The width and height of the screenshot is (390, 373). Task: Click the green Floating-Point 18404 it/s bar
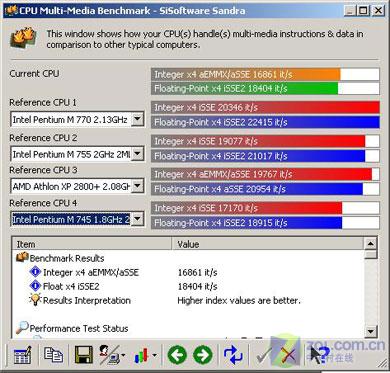pos(245,89)
